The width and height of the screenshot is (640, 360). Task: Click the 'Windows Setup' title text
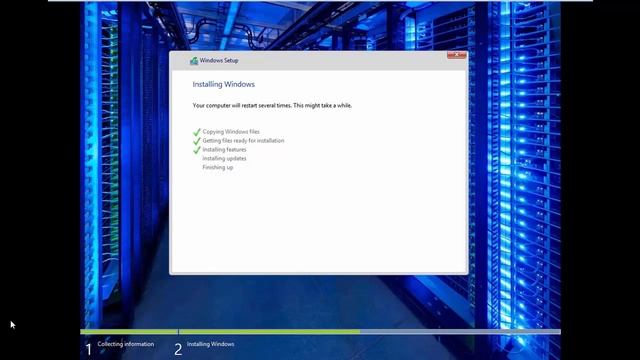click(219, 60)
